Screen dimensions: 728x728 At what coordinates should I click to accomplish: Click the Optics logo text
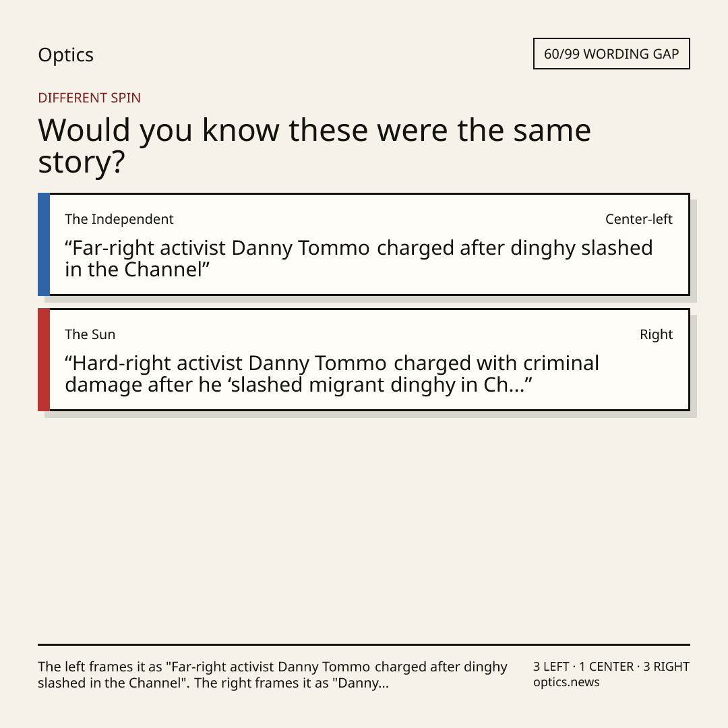click(65, 55)
